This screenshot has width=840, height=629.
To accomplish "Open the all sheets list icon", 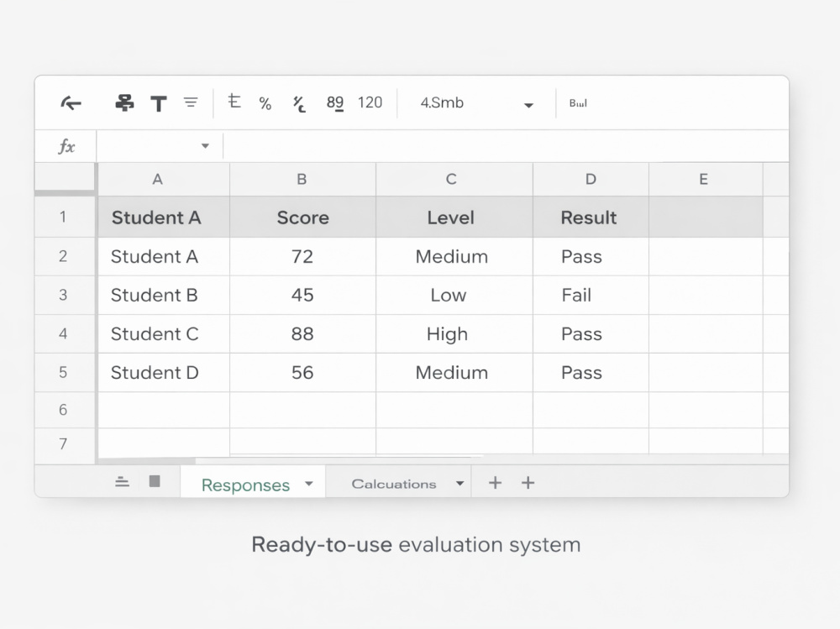I will pos(122,482).
